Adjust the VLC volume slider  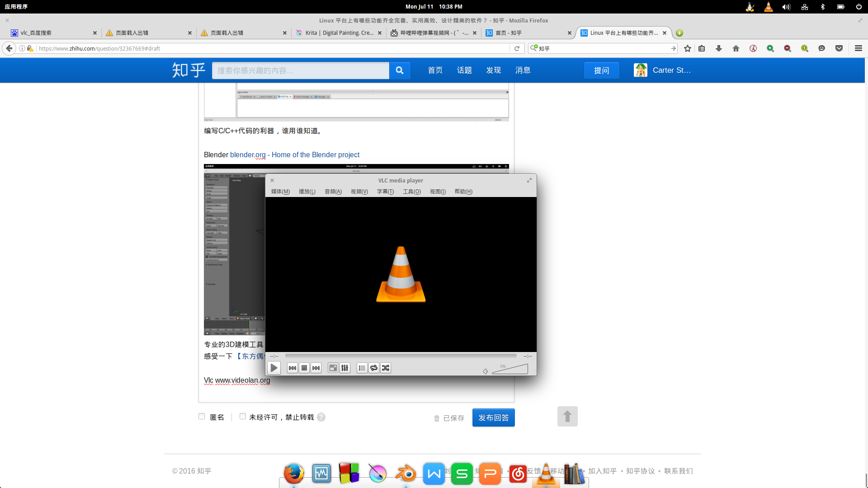(x=510, y=369)
